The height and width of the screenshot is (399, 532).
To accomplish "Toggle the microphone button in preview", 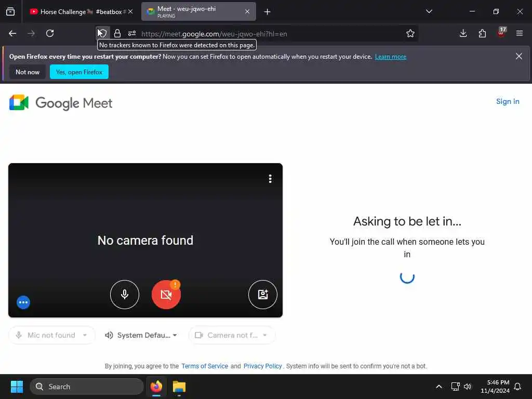I will [x=125, y=294].
